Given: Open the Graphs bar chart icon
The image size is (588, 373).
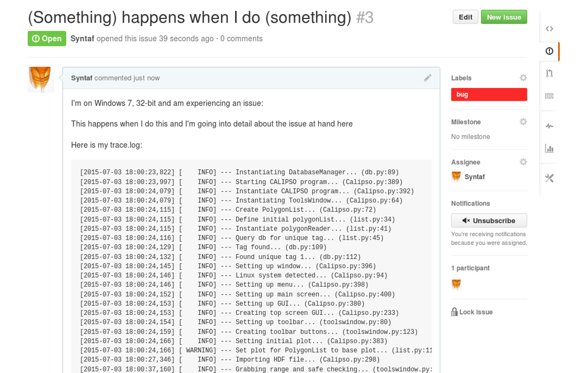Looking at the screenshot, I should [549, 149].
